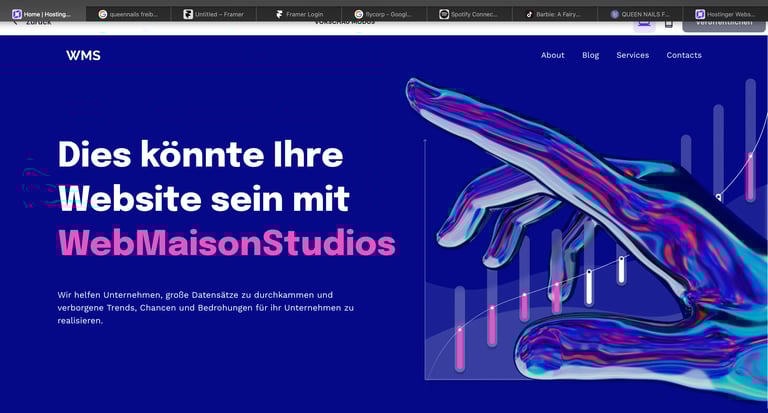Click the Hostinger icon on the Home tab
The height and width of the screenshot is (413, 768).
pyautogui.click(x=17, y=14)
